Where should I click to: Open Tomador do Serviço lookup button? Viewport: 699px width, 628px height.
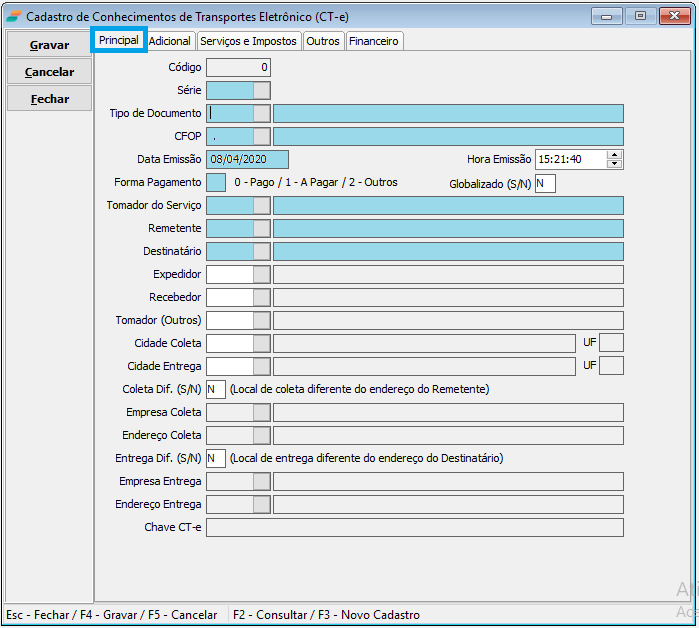[262, 205]
